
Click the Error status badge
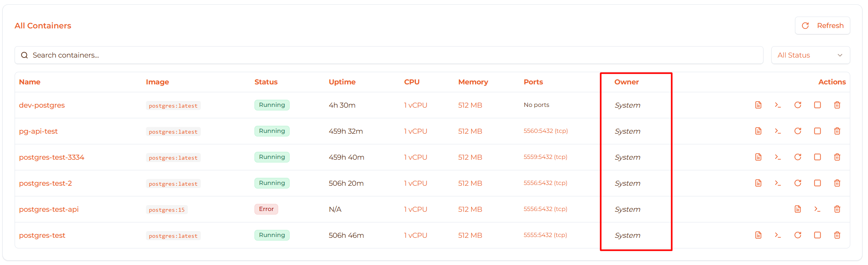(x=266, y=209)
